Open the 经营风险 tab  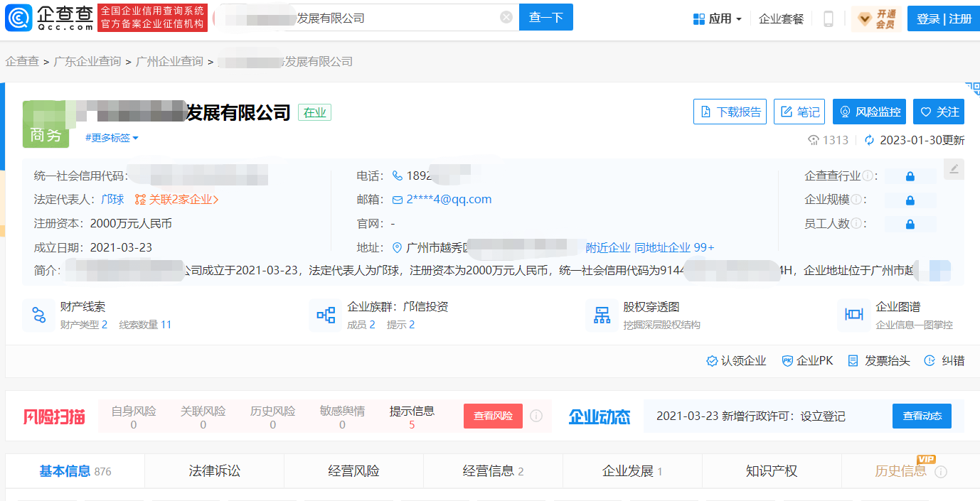tap(353, 471)
